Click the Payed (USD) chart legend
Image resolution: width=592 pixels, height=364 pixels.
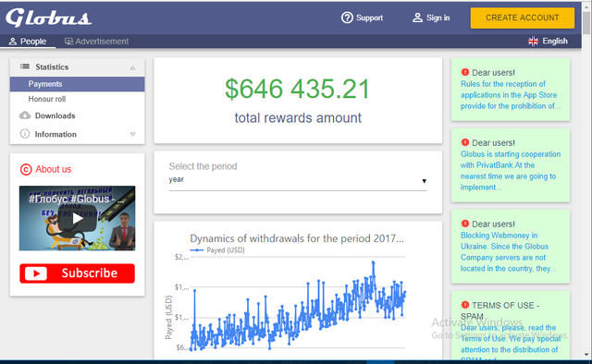coord(217,250)
